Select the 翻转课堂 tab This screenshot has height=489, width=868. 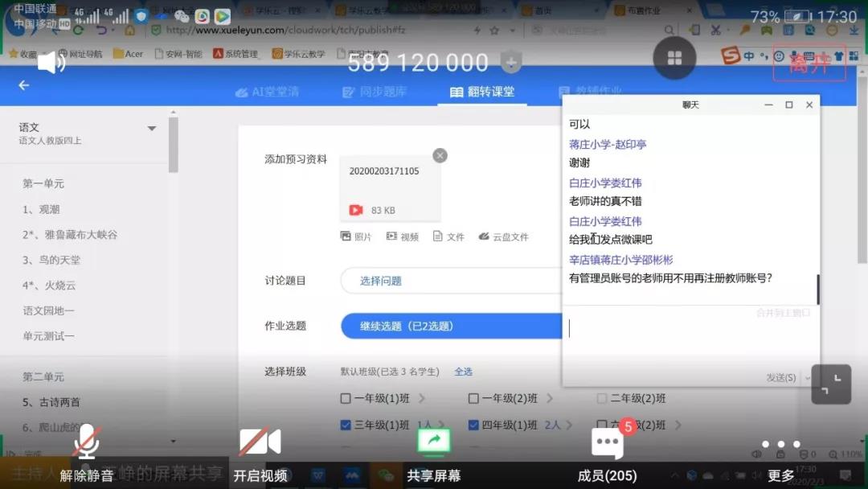[x=482, y=92]
